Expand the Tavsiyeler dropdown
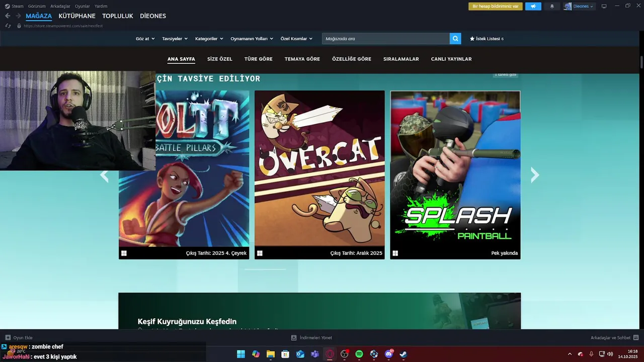The image size is (644, 362). pyautogui.click(x=175, y=39)
